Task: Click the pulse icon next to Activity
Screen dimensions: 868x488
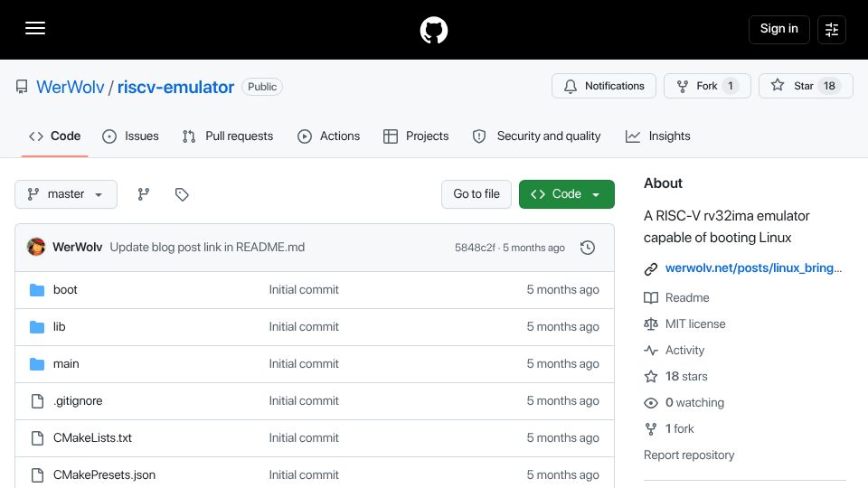Action: pos(651,351)
